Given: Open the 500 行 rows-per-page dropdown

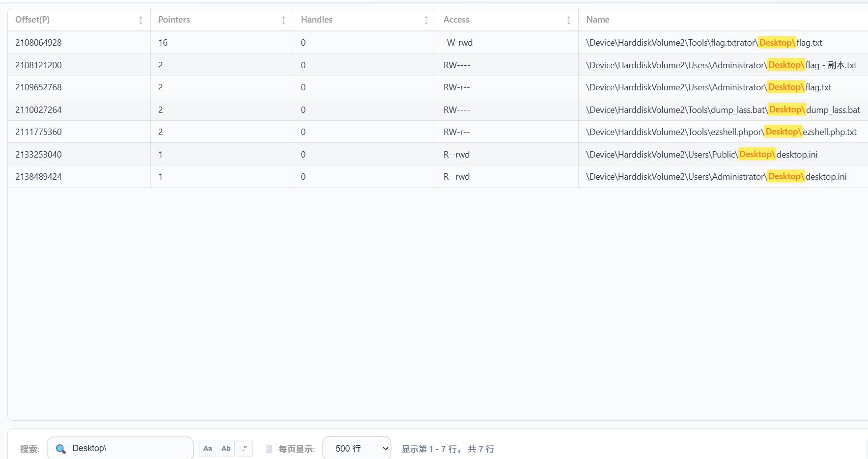Looking at the screenshot, I should 357,448.
